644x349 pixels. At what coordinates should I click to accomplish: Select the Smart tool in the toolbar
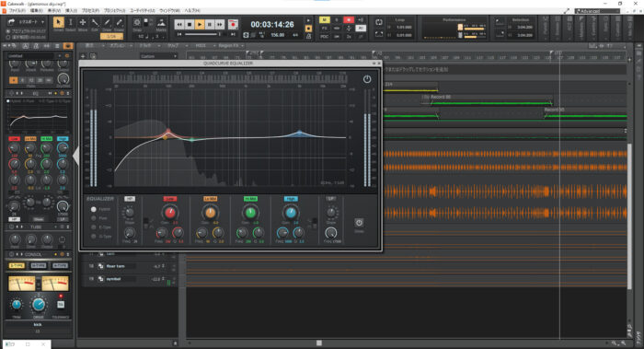(58, 23)
